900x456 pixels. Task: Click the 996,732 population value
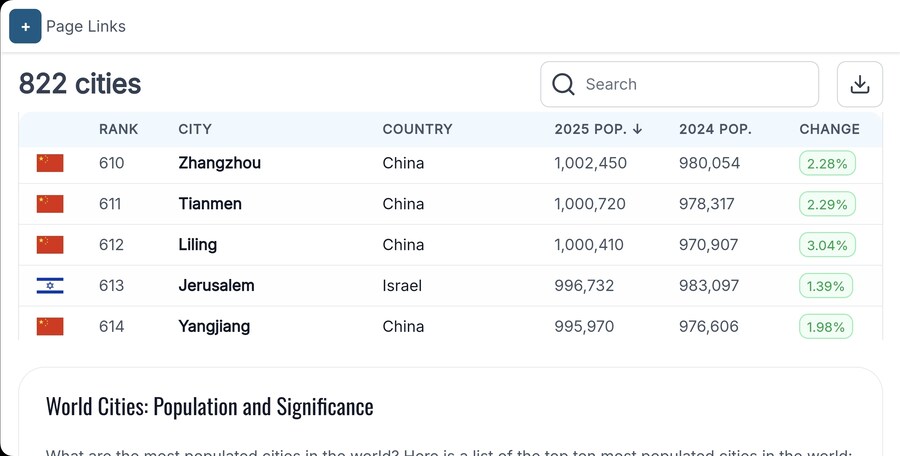[x=584, y=285]
